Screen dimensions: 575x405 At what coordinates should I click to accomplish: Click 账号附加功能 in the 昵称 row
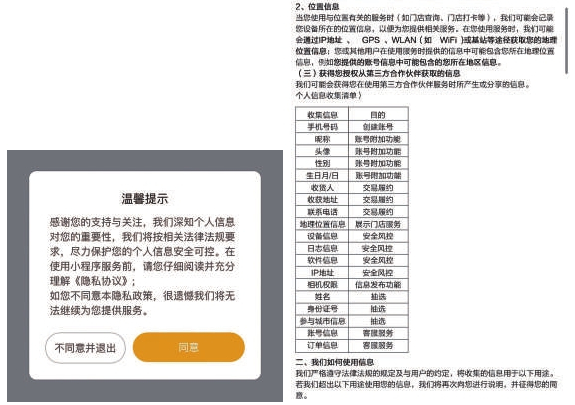(x=378, y=139)
